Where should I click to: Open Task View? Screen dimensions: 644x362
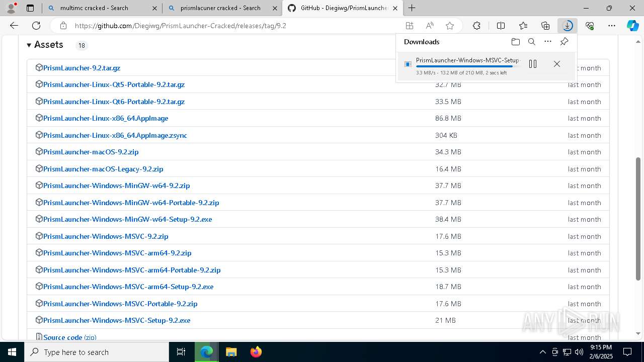[181, 352]
